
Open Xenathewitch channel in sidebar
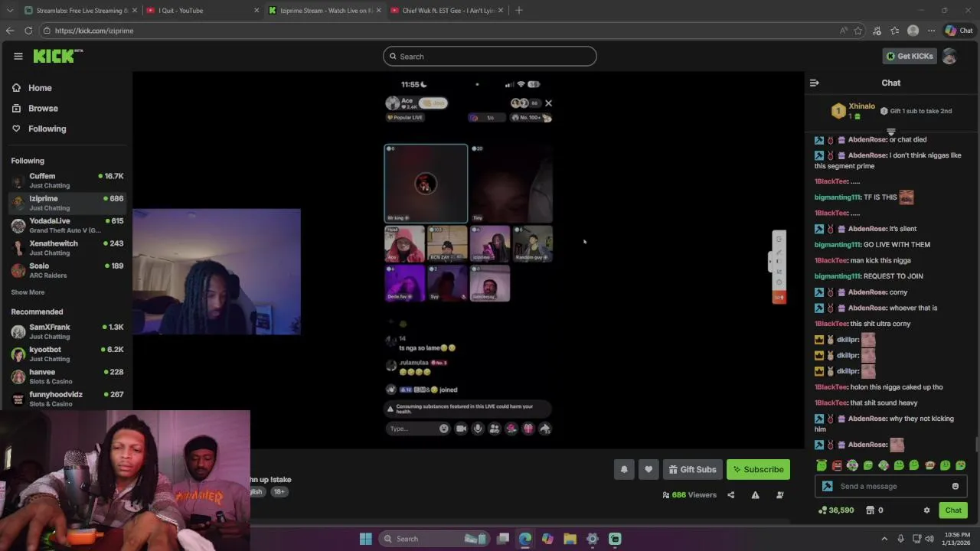tap(67, 248)
